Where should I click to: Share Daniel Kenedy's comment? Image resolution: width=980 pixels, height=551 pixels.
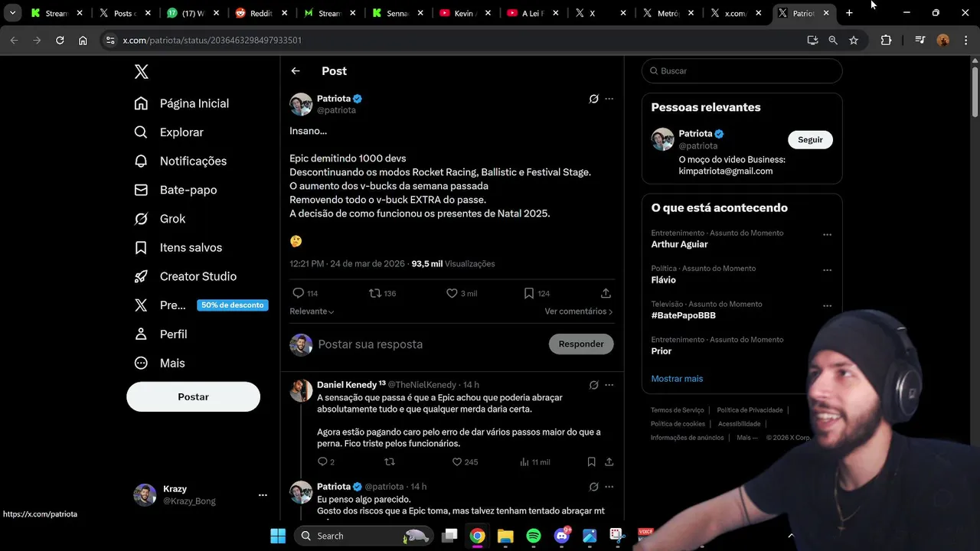609,462
